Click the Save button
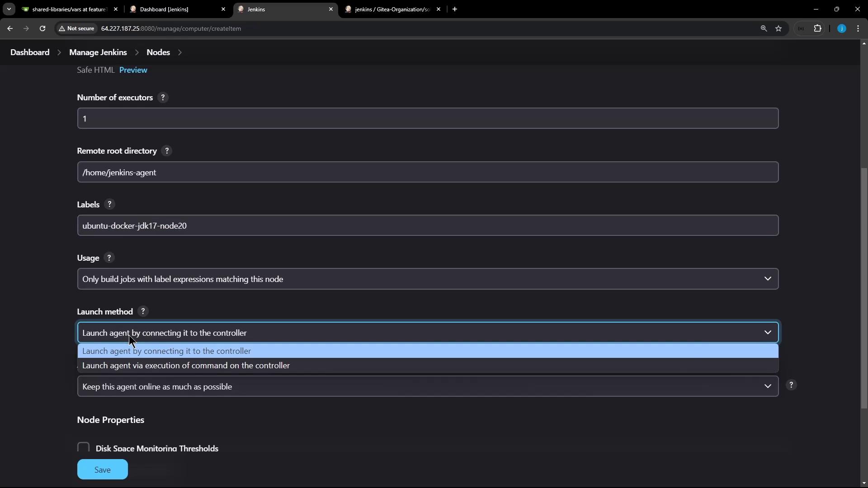Screen dimensions: 868x488 click(x=102, y=470)
